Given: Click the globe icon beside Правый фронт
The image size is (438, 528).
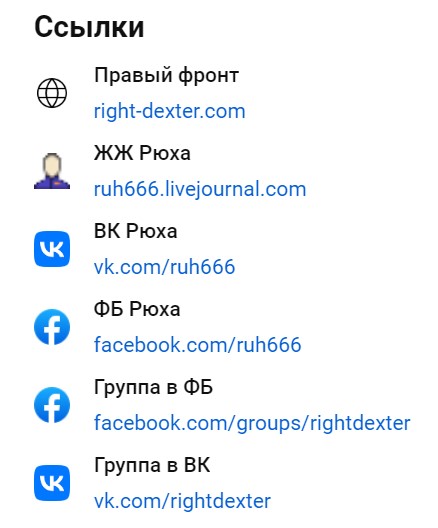Looking at the screenshot, I should click(52, 93).
